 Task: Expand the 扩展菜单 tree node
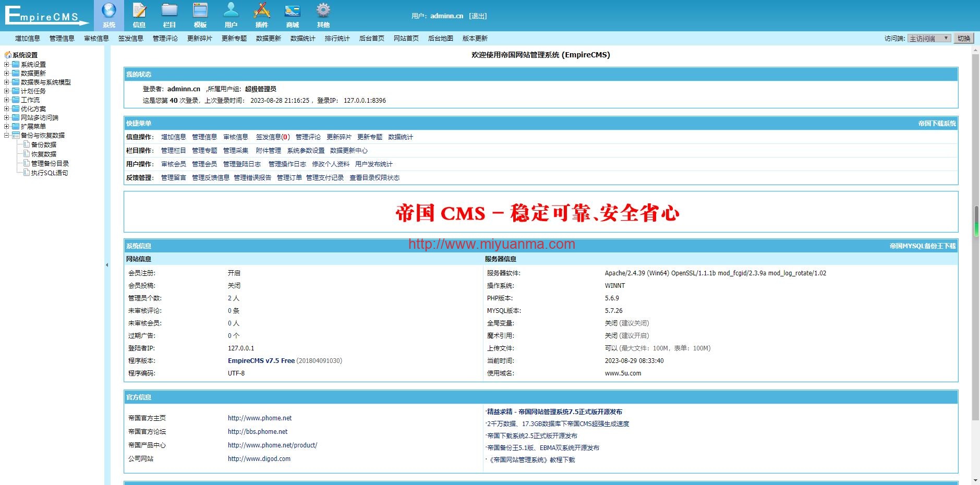point(7,126)
